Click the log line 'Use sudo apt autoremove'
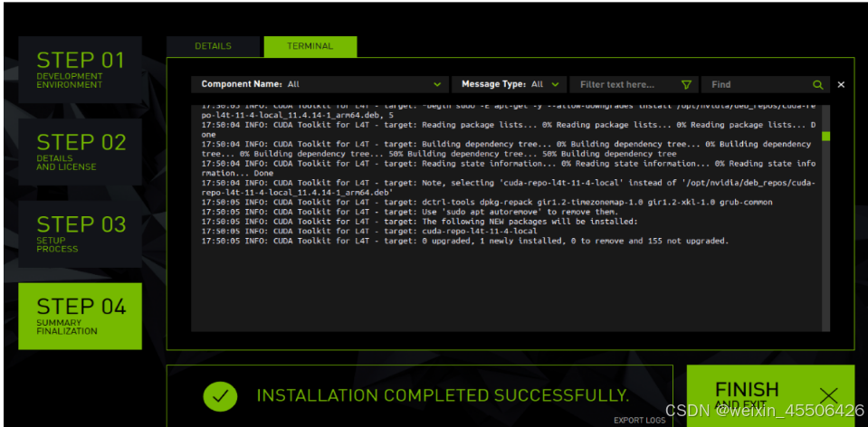 coord(410,212)
